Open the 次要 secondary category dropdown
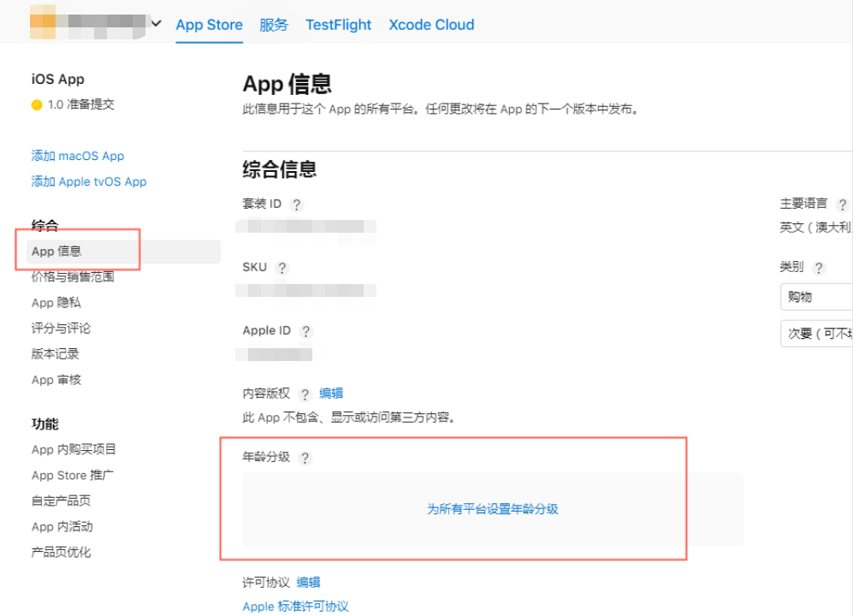Screen dimensions: 853x616 click(x=816, y=334)
